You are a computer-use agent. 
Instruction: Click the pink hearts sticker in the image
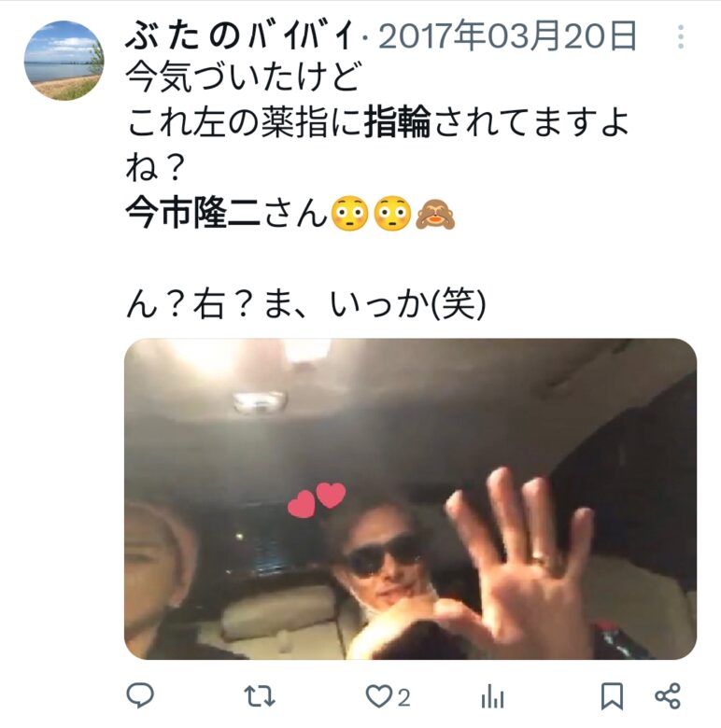pos(317,499)
